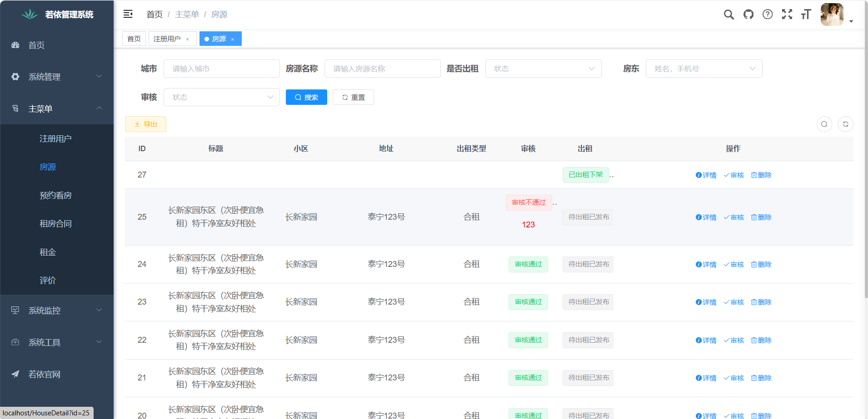Click 删除 for row ID 25

(x=761, y=217)
